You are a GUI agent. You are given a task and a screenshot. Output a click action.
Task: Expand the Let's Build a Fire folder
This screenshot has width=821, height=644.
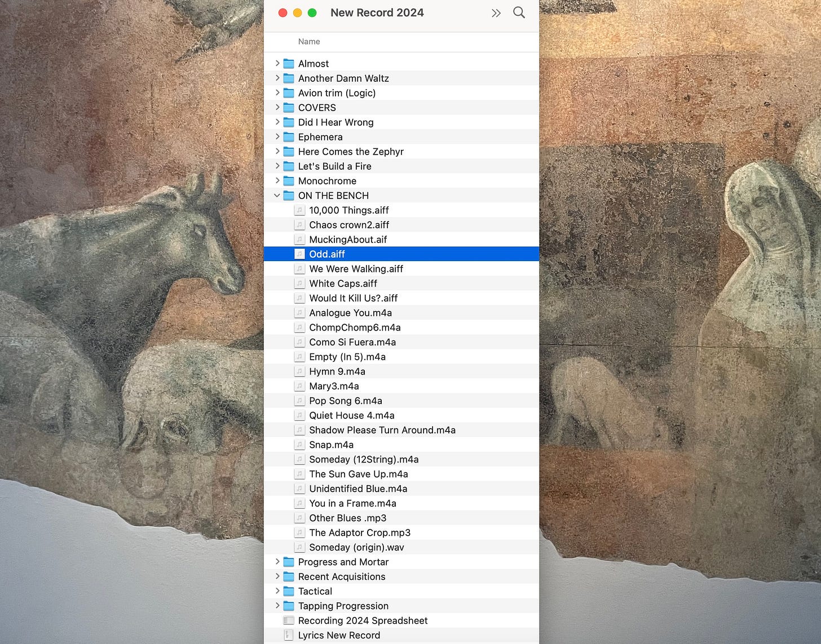277,166
